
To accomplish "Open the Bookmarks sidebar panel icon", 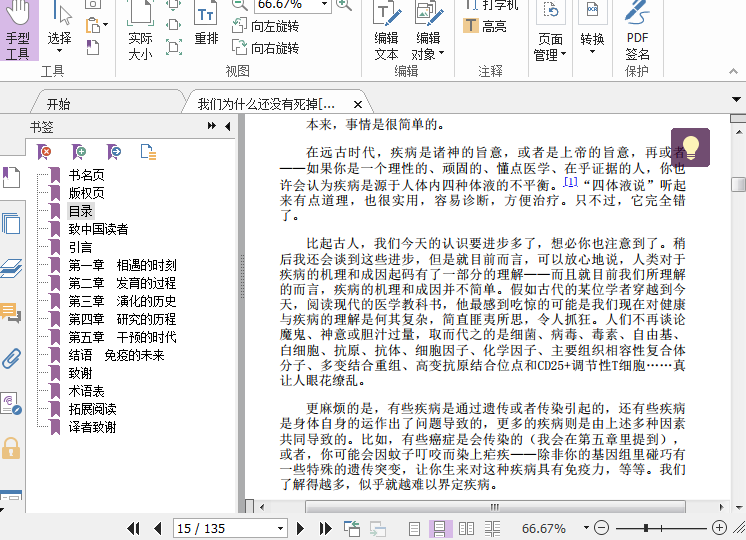I will tap(11, 177).
